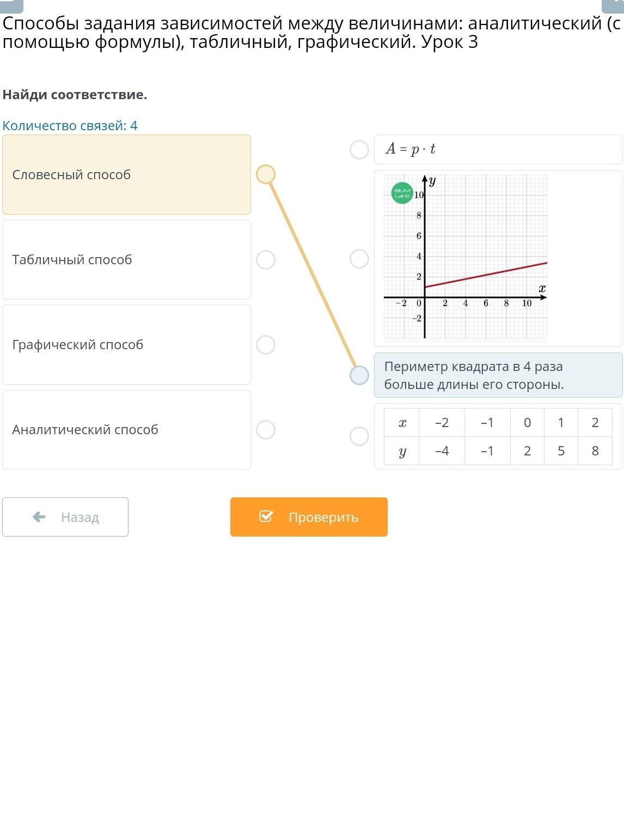Screen dimensions: 624x840
Task: Select connector circle beside formula A = p · t
Action: [359, 150]
